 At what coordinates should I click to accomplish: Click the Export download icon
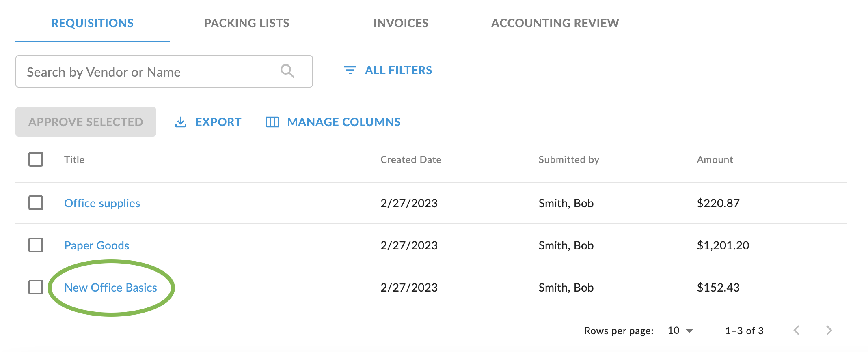coord(181,122)
